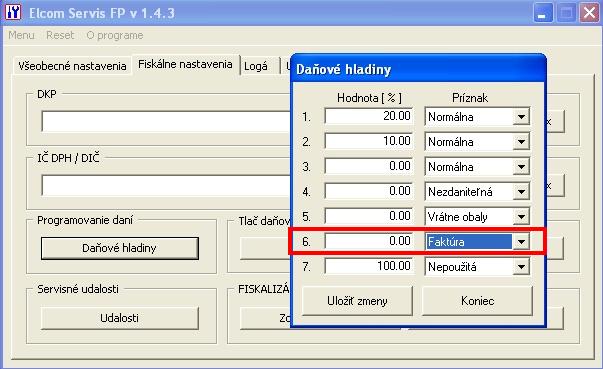603x369 pixels.
Task: Open the O programe menu
Action: tap(115, 35)
